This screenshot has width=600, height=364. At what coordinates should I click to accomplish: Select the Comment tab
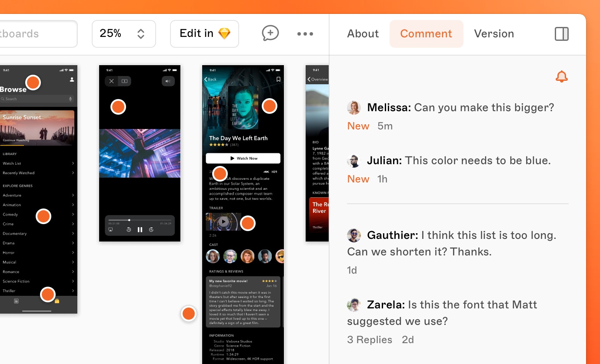click(x=426, y=34)
